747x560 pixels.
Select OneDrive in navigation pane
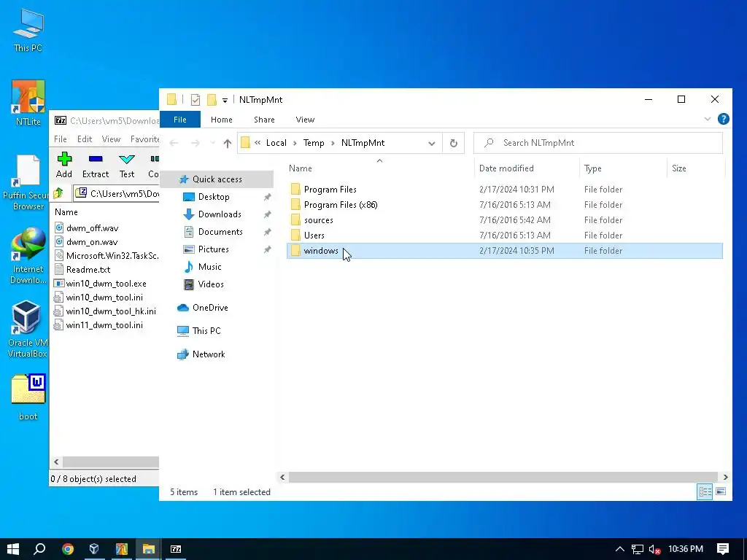click(210, 308)
